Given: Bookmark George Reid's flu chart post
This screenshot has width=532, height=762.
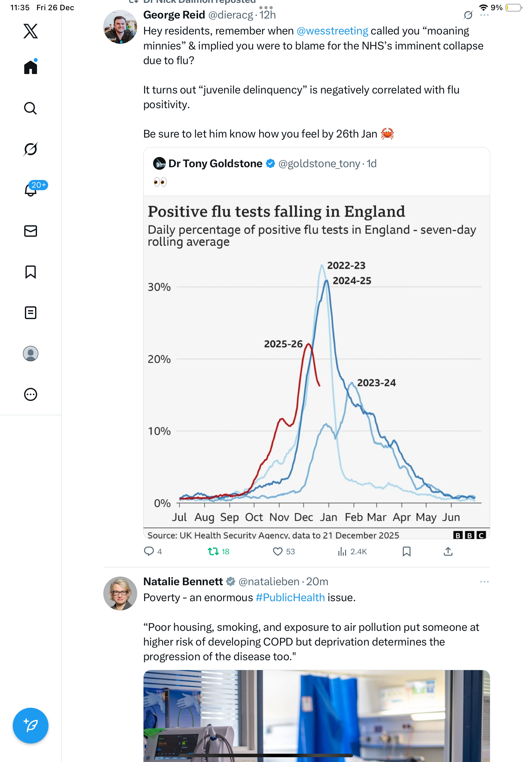Looking at the screenshot, I should point(407,552).
